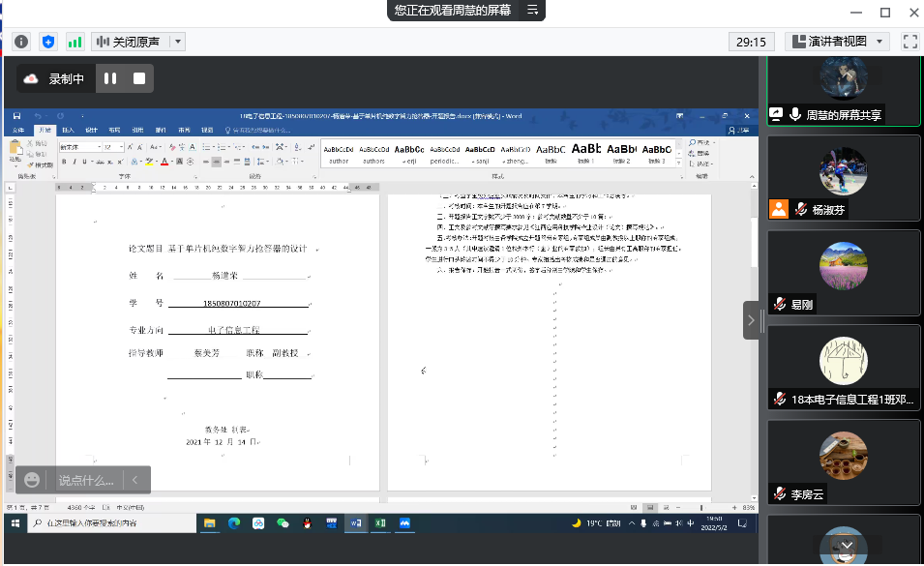Pause the recording

110,79
